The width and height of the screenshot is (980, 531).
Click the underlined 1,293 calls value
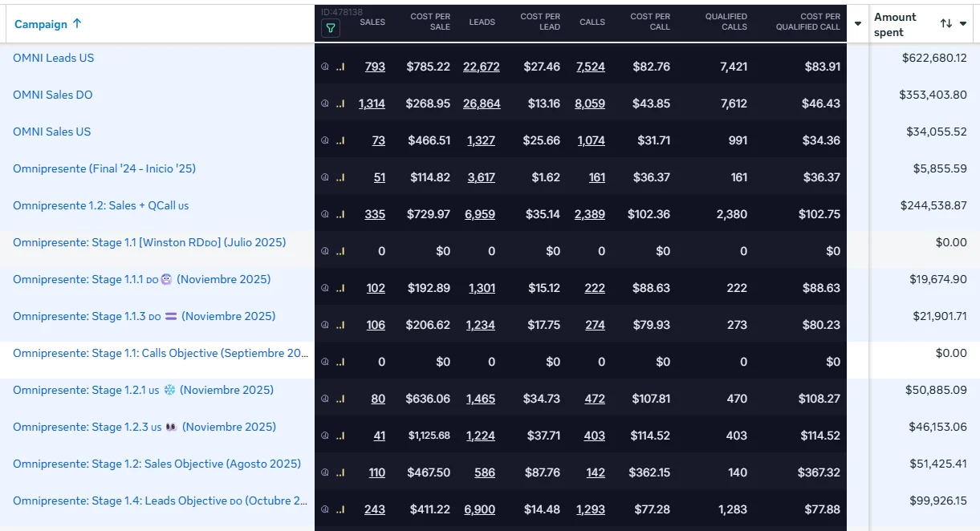[x=591, y=509]
